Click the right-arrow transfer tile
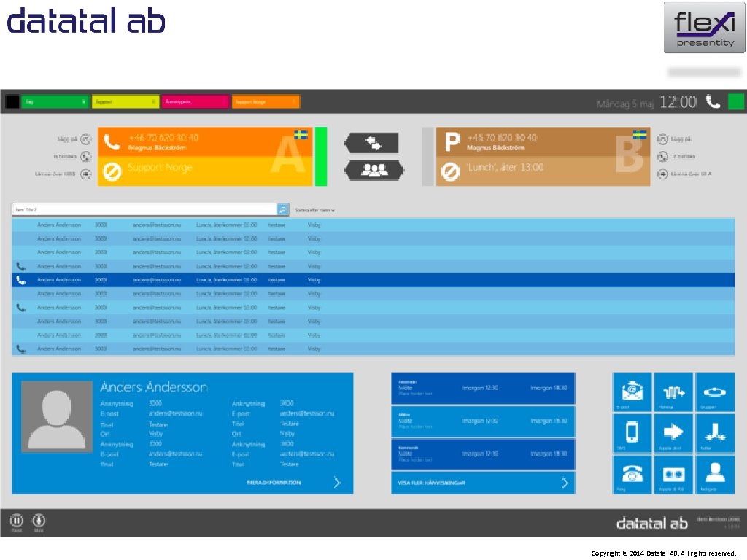This screenshot has height=560, width=747. point(673,433)
